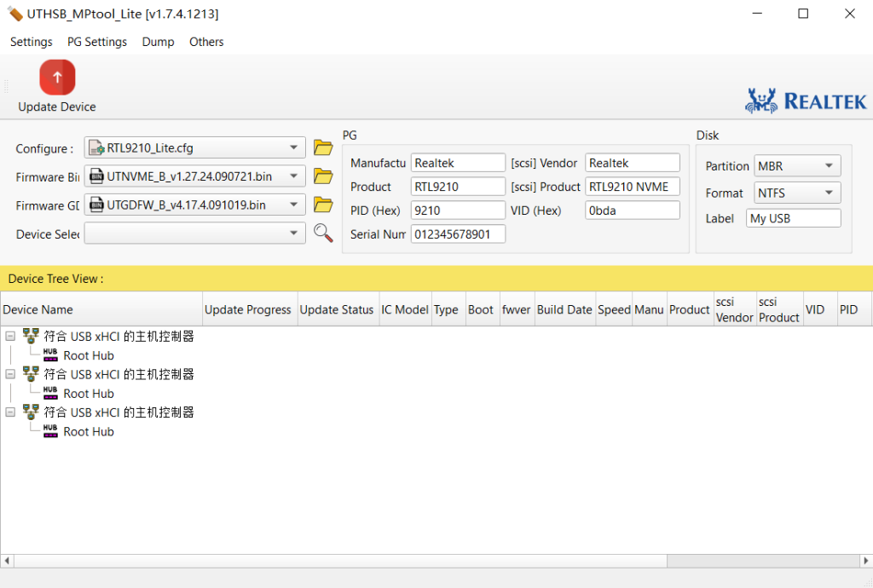Open the folder browser for Firmware Bin file
The image size is (873, 588).
(323, 176)
